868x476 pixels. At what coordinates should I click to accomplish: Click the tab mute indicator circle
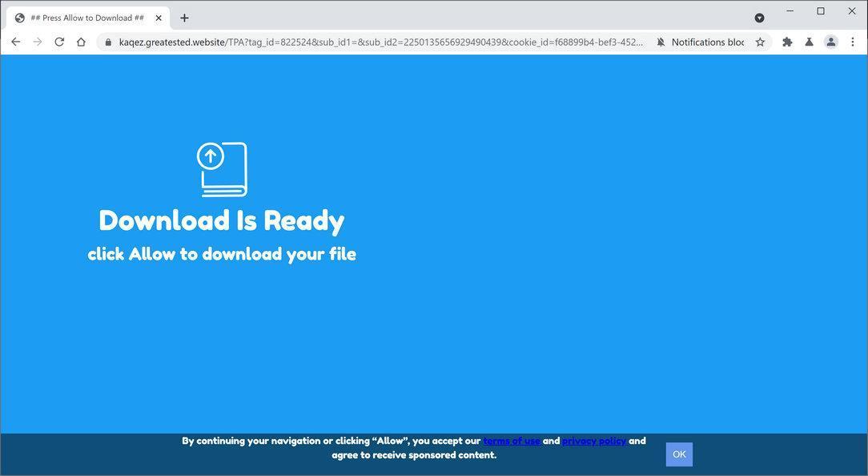tap(759, 18)
